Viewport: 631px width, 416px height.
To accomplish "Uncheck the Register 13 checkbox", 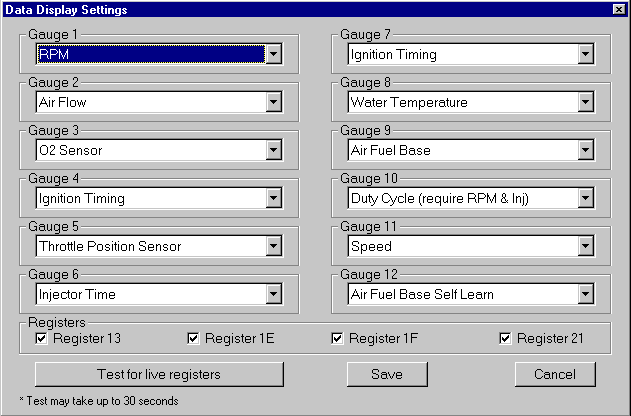I will [42, 339].
